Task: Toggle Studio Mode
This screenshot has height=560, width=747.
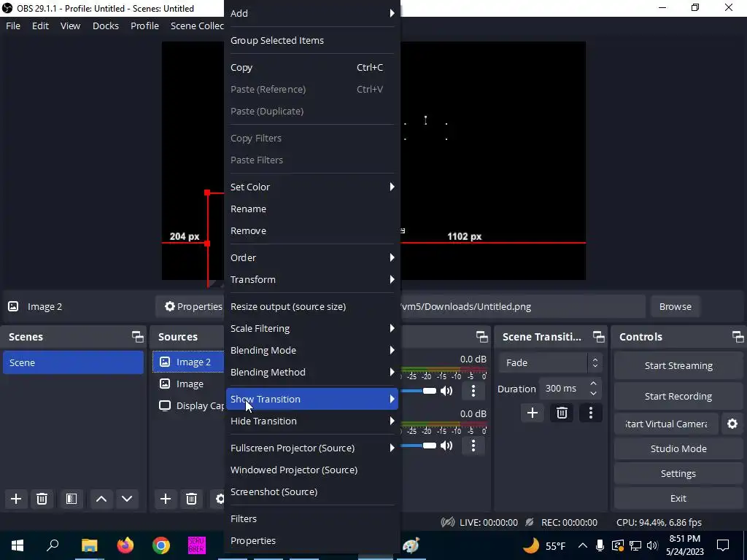Action: [x=678, y=448]
